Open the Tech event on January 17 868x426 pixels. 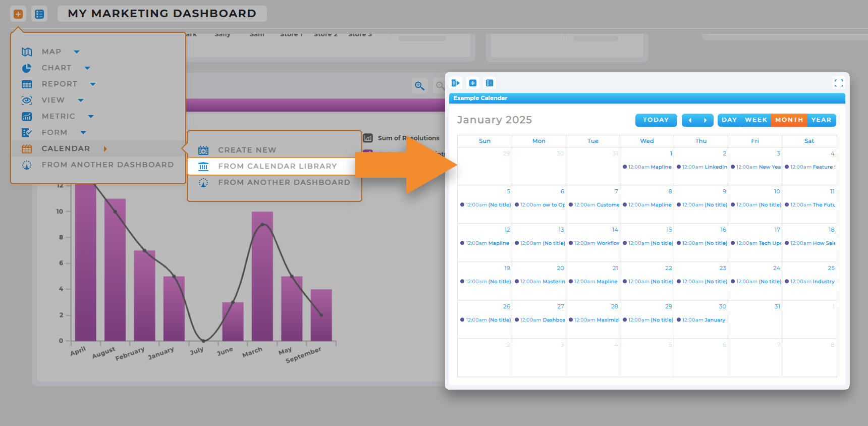pyautogui.click(x=755, y=243)
